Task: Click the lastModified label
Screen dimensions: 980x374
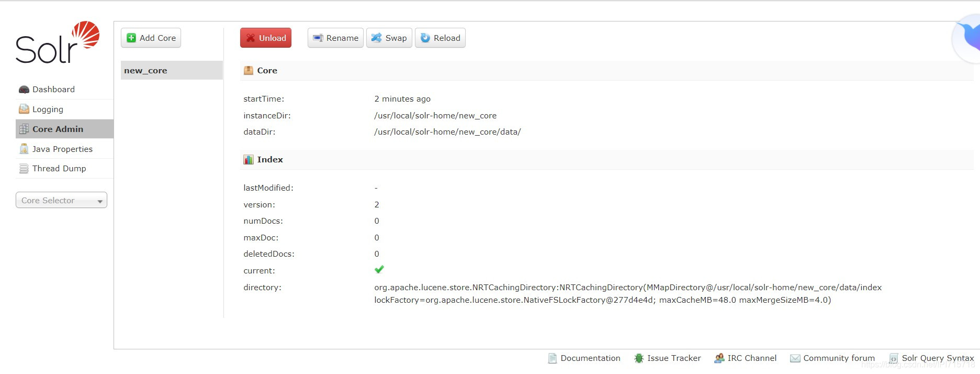Action: [268, 188]
